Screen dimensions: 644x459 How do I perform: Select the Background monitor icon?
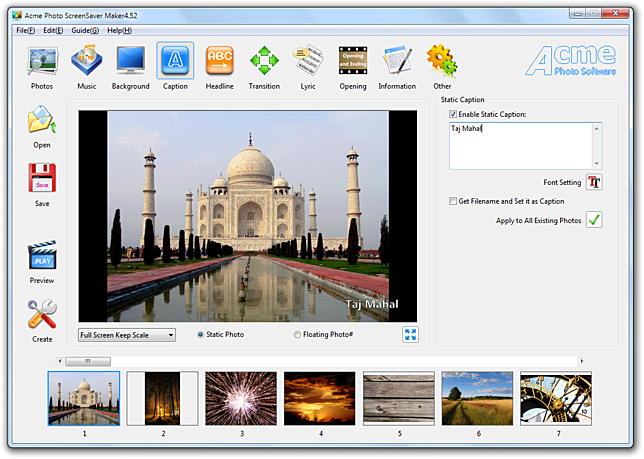pos(131,60)
